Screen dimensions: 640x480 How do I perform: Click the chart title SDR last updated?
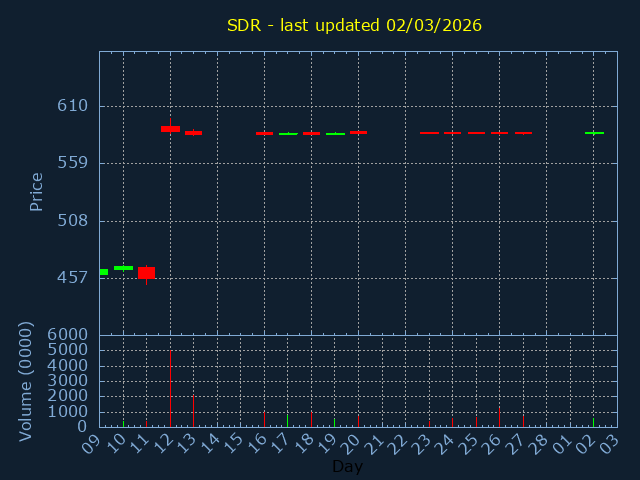point(354,25)
